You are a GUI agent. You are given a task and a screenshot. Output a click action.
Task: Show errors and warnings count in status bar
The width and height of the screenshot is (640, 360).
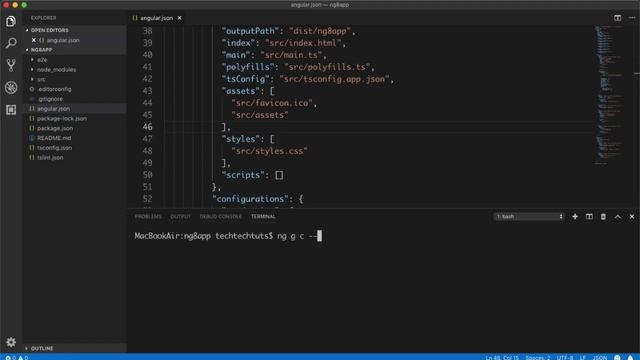point(17,358)
